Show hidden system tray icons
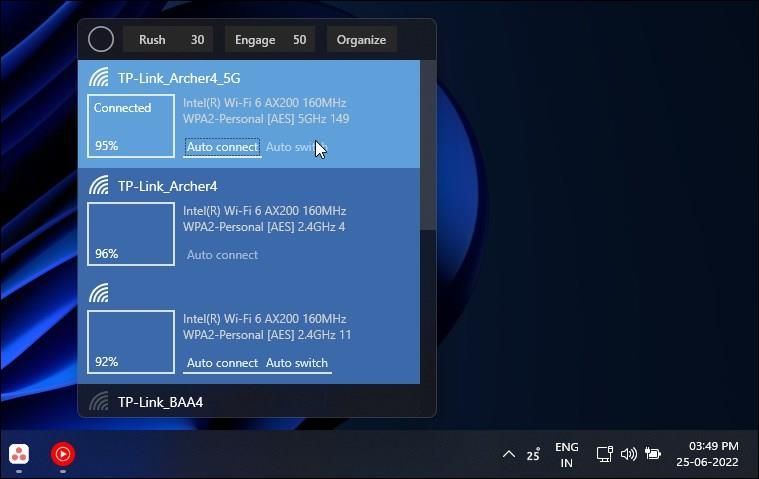This screenshot has width=759, height=479. coord(509,454)
